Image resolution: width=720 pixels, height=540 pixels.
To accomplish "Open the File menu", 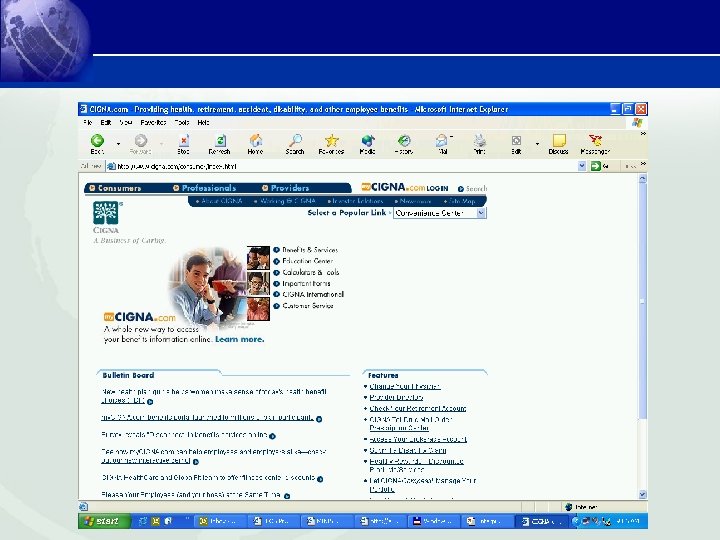I will (x=88, y=123).
